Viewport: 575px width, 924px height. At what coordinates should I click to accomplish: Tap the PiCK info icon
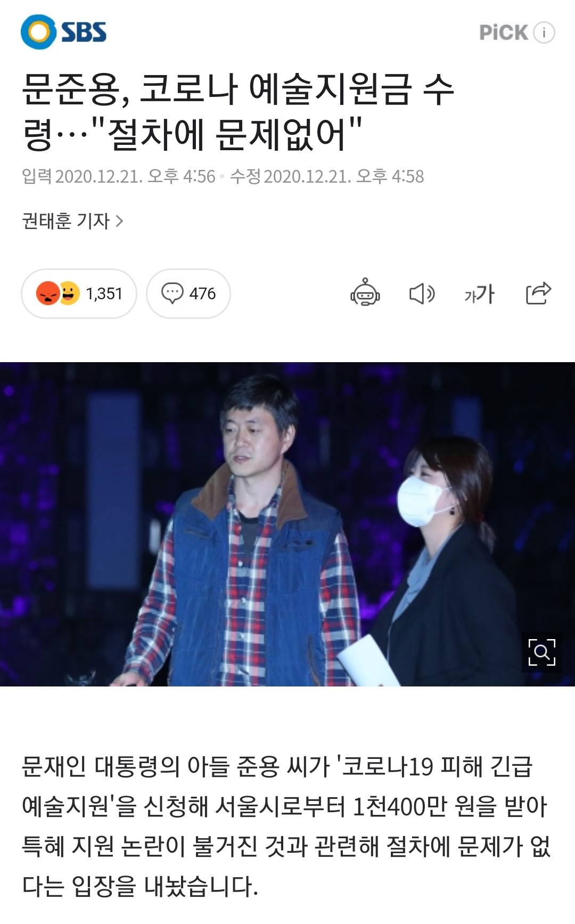[x=544, y=32]
